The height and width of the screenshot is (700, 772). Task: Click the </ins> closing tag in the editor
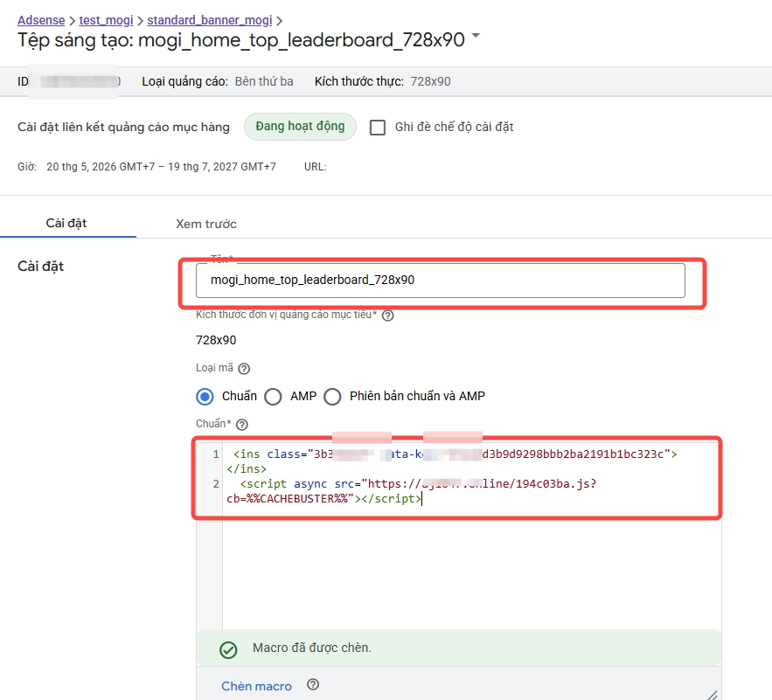coord(247,469)
